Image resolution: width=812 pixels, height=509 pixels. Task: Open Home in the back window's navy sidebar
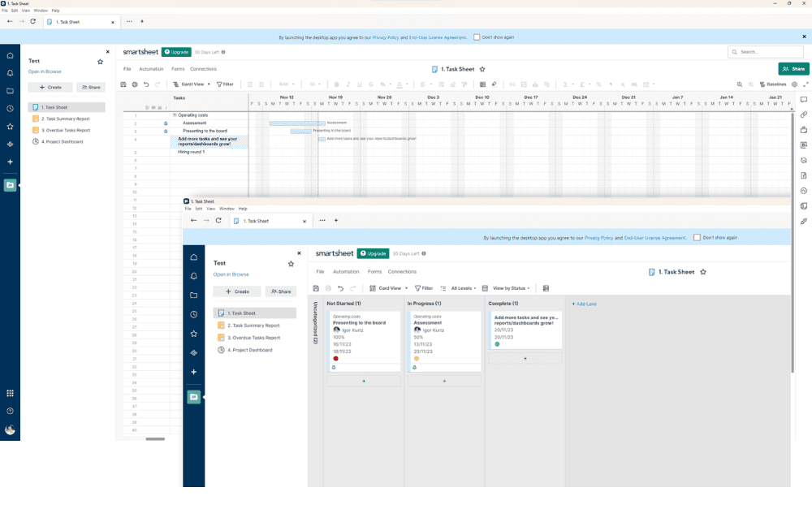pos(10,55)
